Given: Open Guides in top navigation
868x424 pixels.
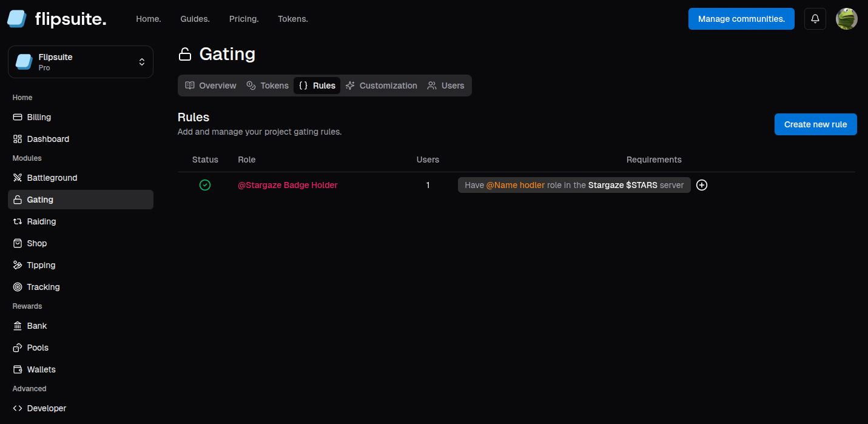Looking at the screenshot, I should click(x=195, y=19).
